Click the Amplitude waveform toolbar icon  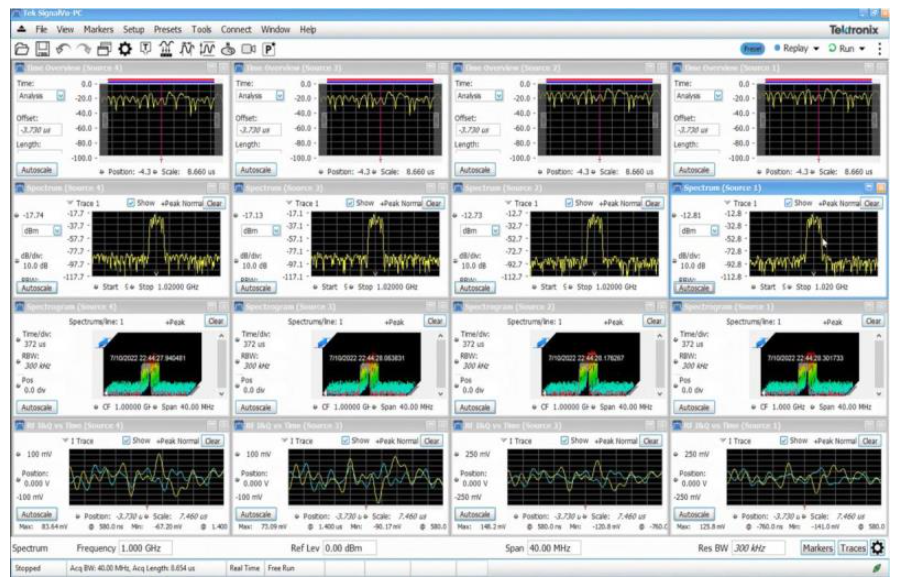207,49
